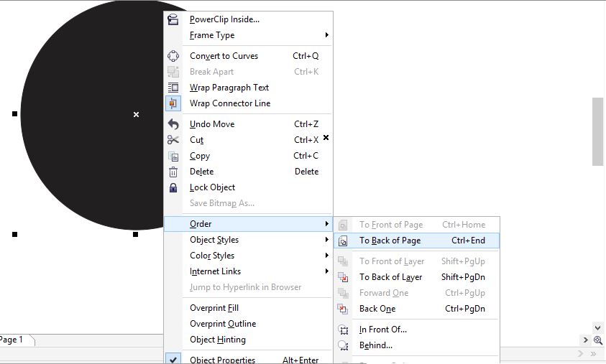Click the Convert to Curves icon
Image resolution: width=606 pixels, height=364 pixels.
coord(173,56)
